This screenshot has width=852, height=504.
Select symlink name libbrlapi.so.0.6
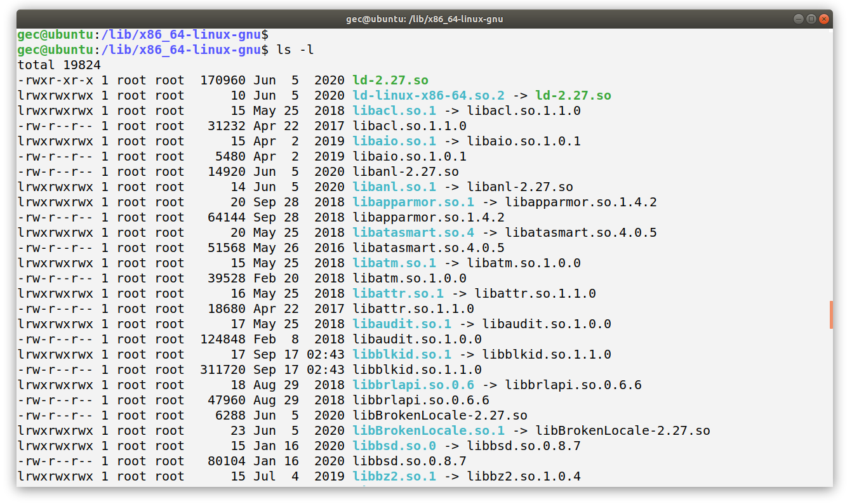point(413,385)
